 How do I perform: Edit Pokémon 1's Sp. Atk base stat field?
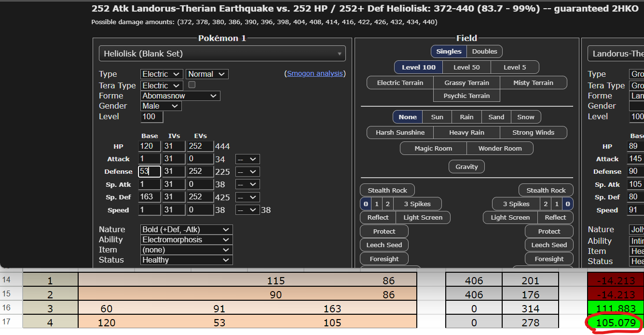(x=150, y=184)
